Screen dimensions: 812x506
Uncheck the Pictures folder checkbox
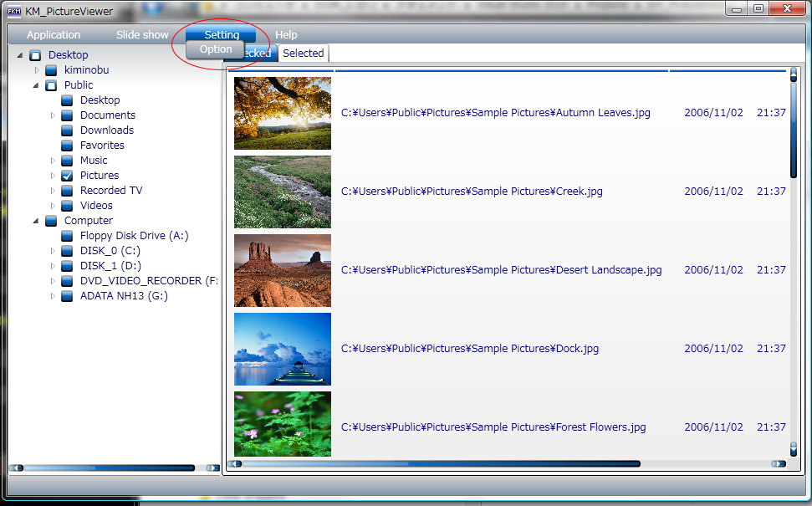click(68, 176)
